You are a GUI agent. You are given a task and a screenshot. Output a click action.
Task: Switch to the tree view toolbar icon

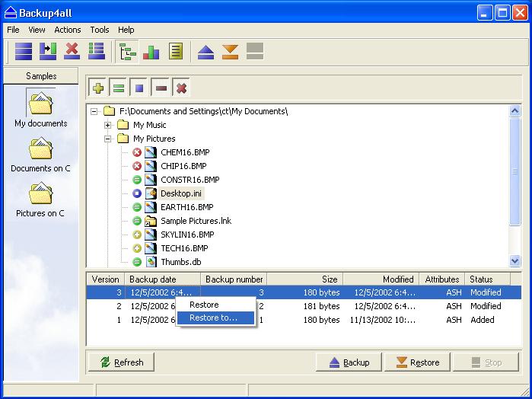[127, 52]
